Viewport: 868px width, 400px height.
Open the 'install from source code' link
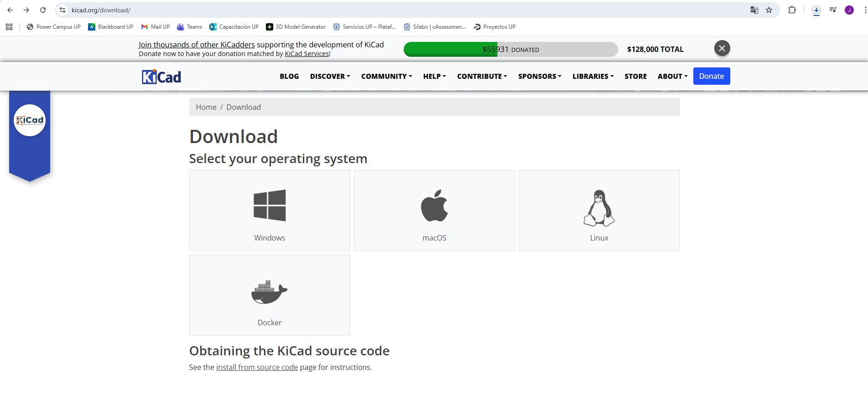click(257, 367)
